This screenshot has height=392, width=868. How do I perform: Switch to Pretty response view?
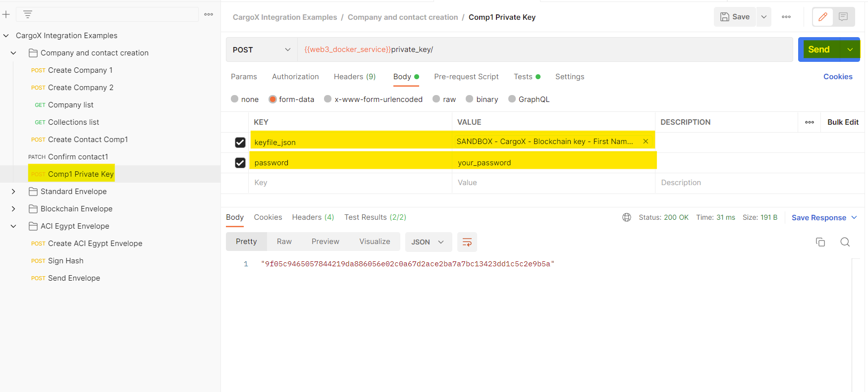[246, 242]
